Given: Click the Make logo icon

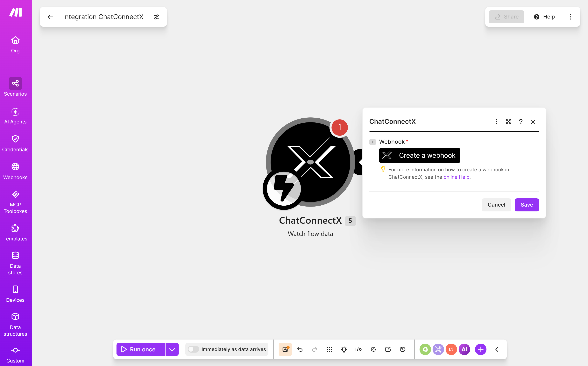Looking at the screenshot, I should (16, 12).
